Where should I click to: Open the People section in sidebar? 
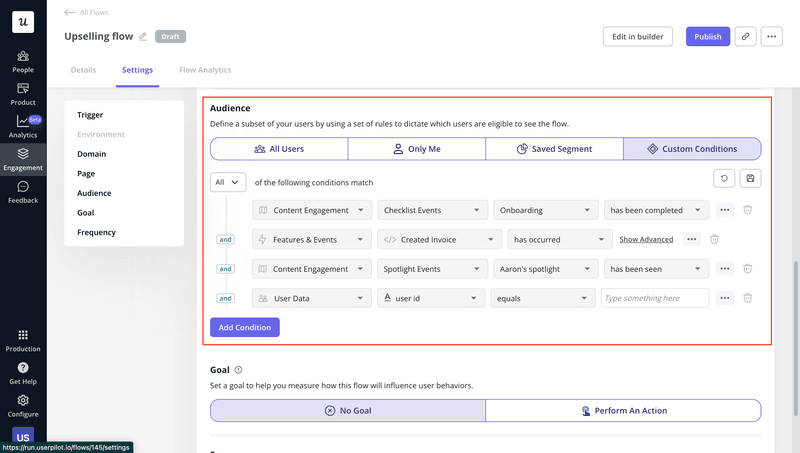[23, 62]
